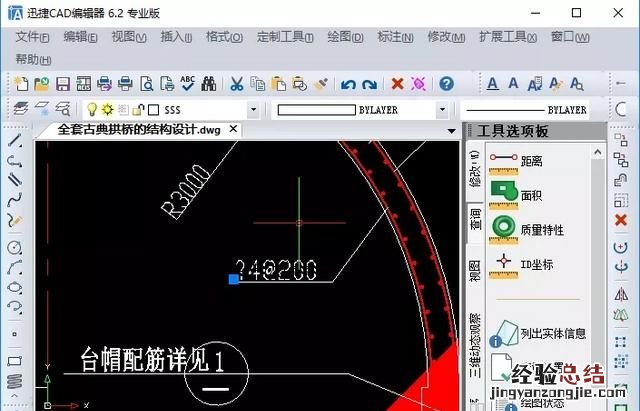Switch to the 修改 palette tab
The width and height of the screenshot is (640, 411).
pos(475,169)
